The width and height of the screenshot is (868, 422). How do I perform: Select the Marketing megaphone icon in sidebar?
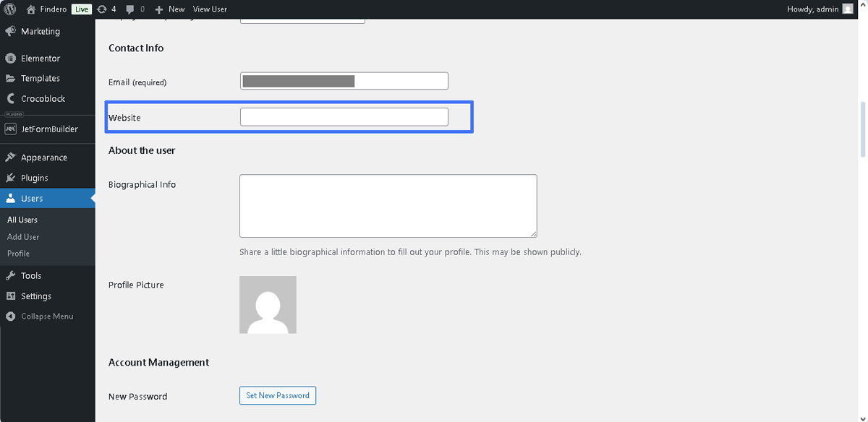(10, 31)
